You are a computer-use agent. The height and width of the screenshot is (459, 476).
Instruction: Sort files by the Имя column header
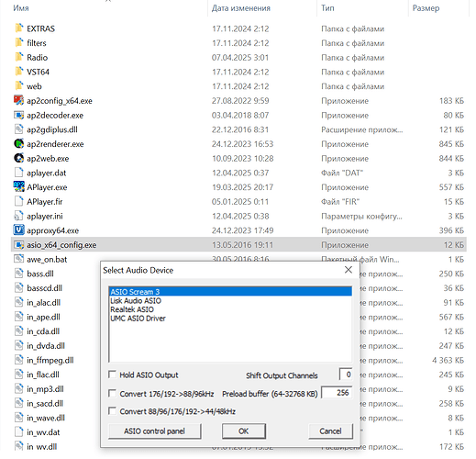pos(21,8)
